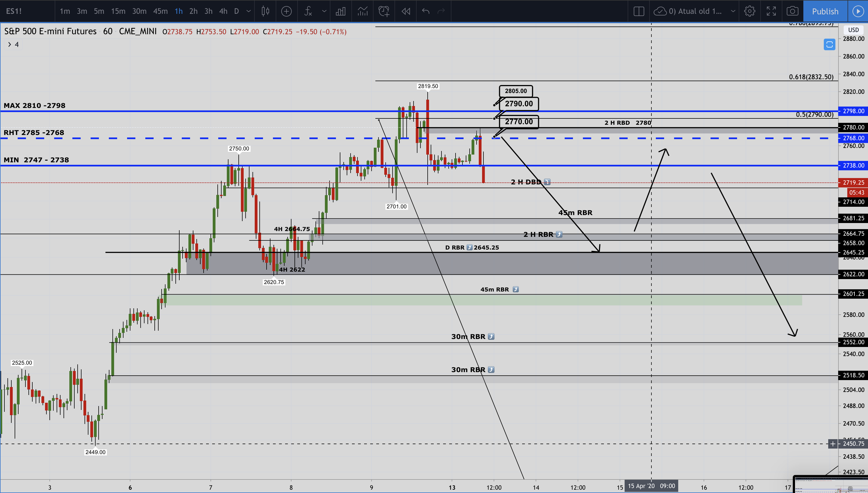The image size is (868, 493).
Task: Switch to the 4h timeframe
Action: point(223,11)
